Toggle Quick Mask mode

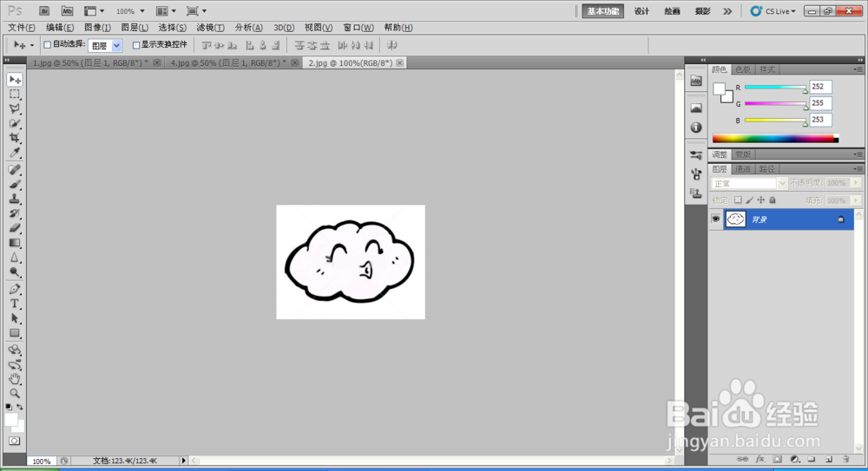point(15,442)
